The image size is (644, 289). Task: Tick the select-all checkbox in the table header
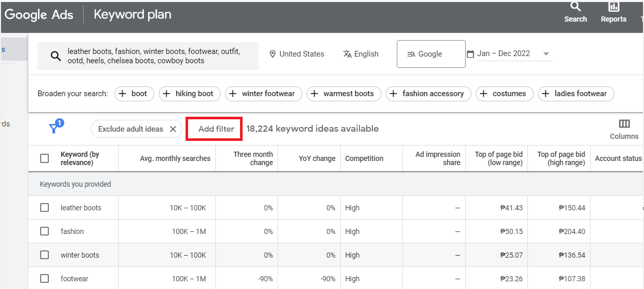click(45, 158)
